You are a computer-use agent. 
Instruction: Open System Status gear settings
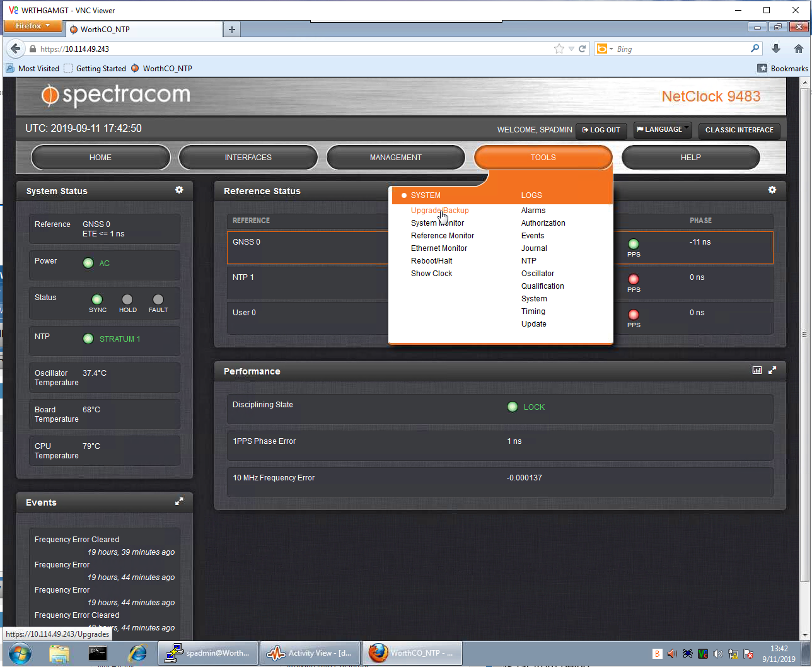[179, 190]
